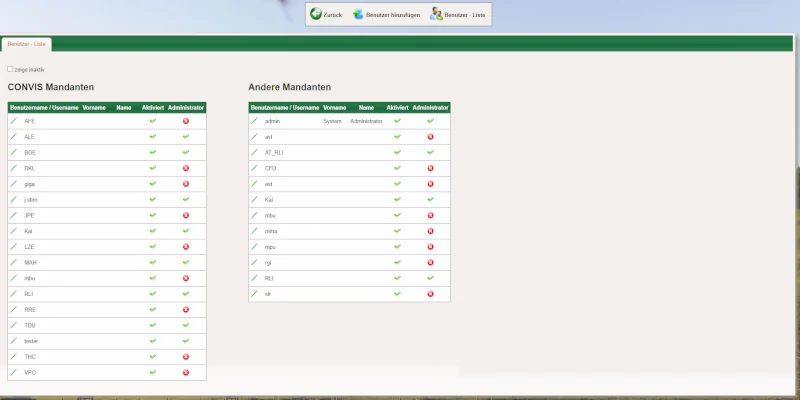Toggle the red Administrator icon for AFE
The image size is (800, 400).
coord(186,121)
